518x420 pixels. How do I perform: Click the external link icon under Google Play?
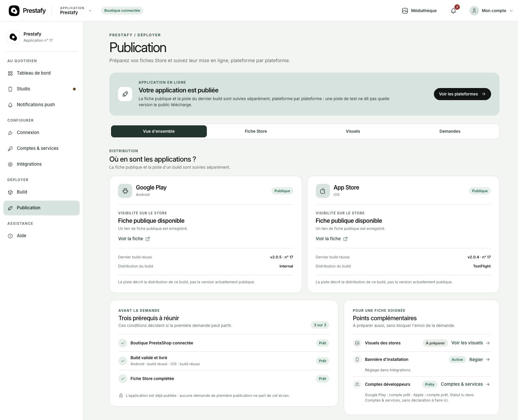pos(148,239)
